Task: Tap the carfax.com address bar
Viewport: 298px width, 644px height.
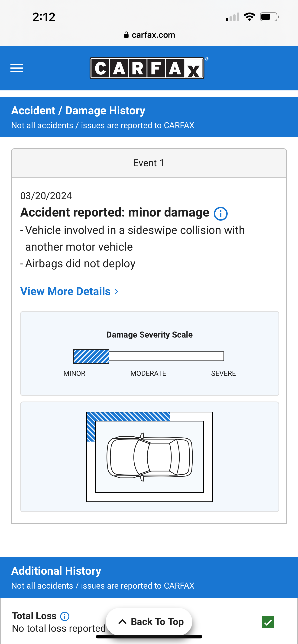Action: (x=149, y=35)
